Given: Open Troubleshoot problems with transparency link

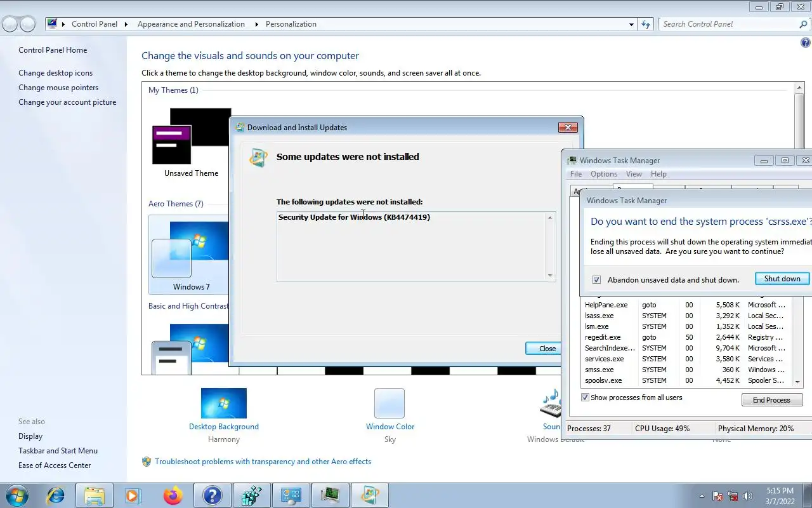Looking at the screenshot, I should coord(263,462).
